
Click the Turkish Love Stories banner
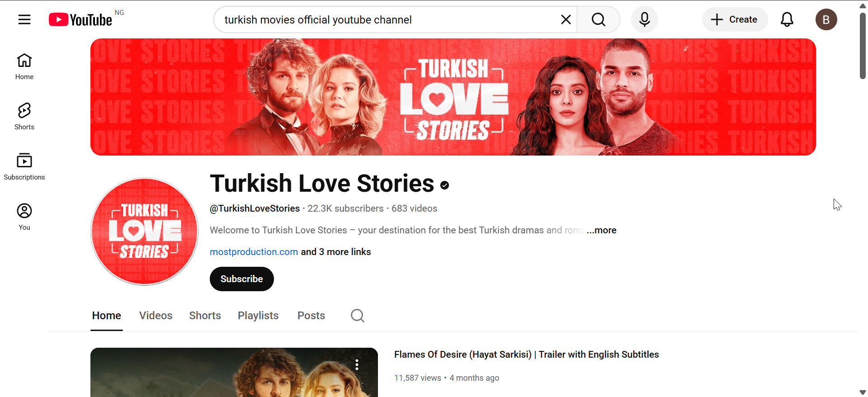pyautogui.click(x=453, y=97)
